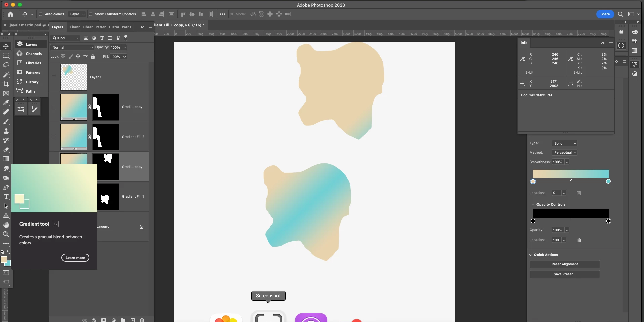
Task: Toggle Lock transparent pixels
Action: (63, 57)
